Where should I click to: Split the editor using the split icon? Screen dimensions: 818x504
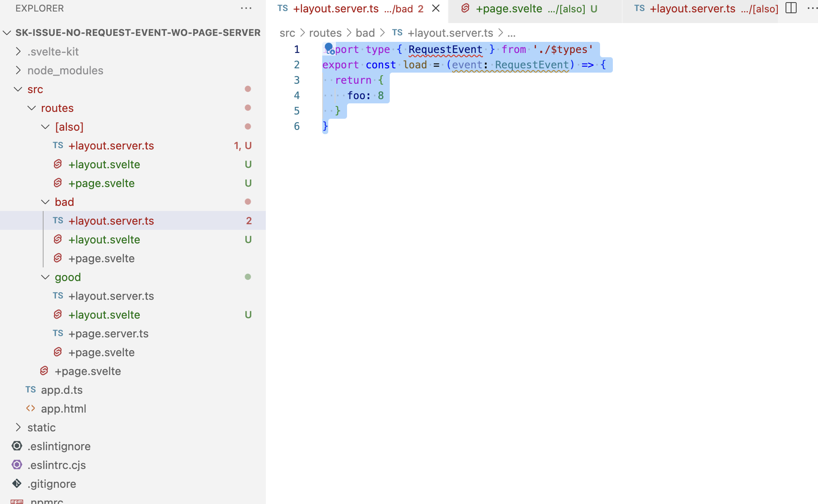tap(791, 8)
